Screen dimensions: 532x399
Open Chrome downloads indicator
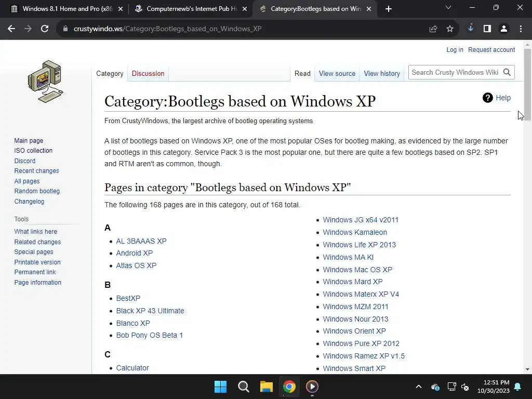(x=471, y=28)
